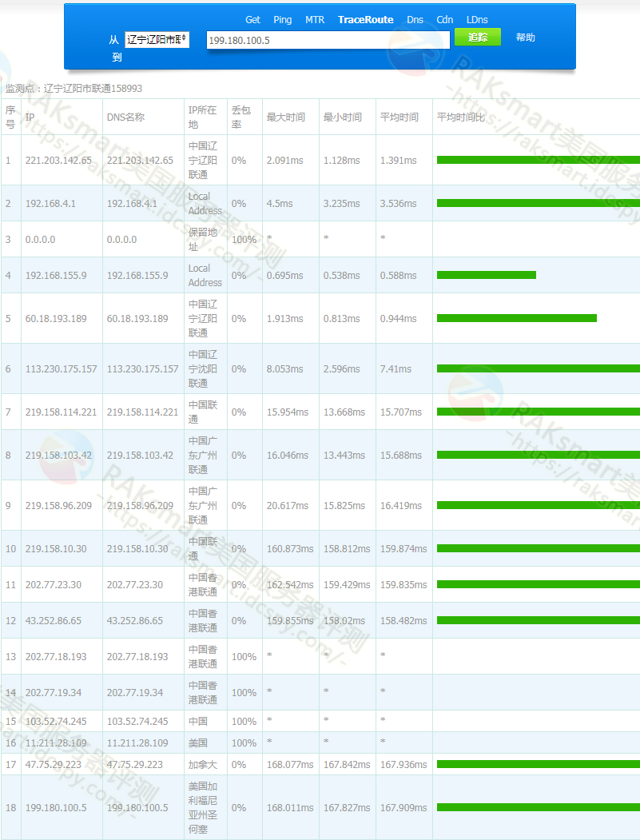Viewport: 640px width, 840px height.
Task: Click IP 60.18.193.189 in hop 5
Action: coord(56,319)
